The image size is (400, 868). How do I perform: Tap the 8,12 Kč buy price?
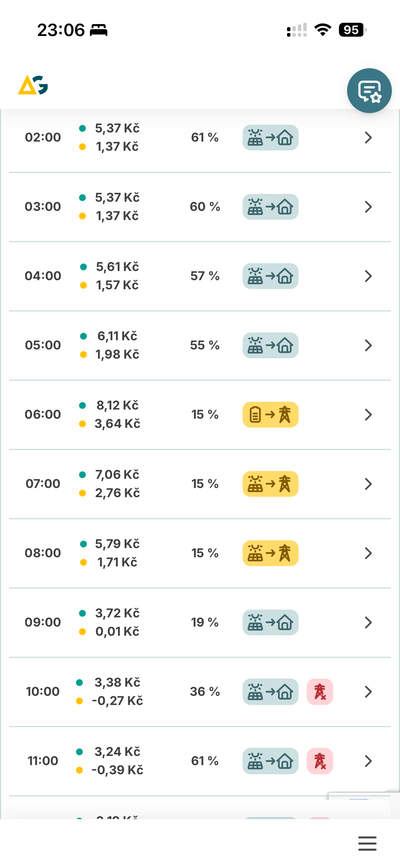click(x=117, y=405)
